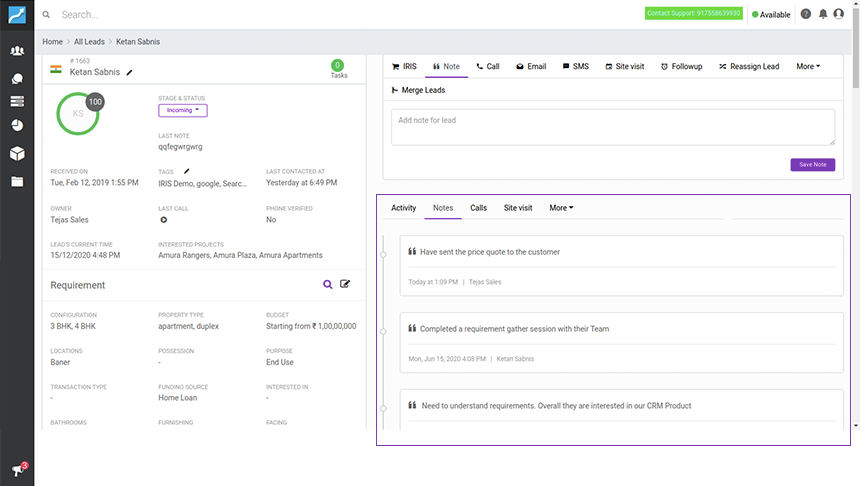This screenshot has width=860, height=486.
Task: Search requirement with magnifier icon
Action: point(327,284)
